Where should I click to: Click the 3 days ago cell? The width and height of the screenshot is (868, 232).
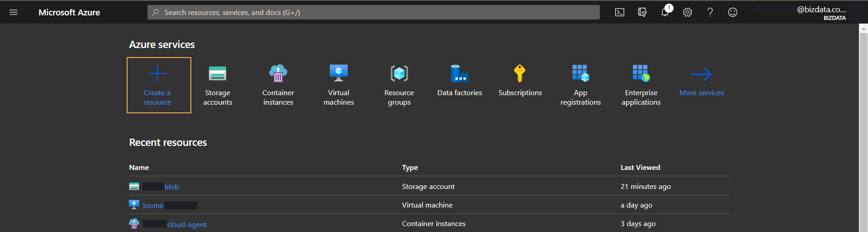coord(638,223)
